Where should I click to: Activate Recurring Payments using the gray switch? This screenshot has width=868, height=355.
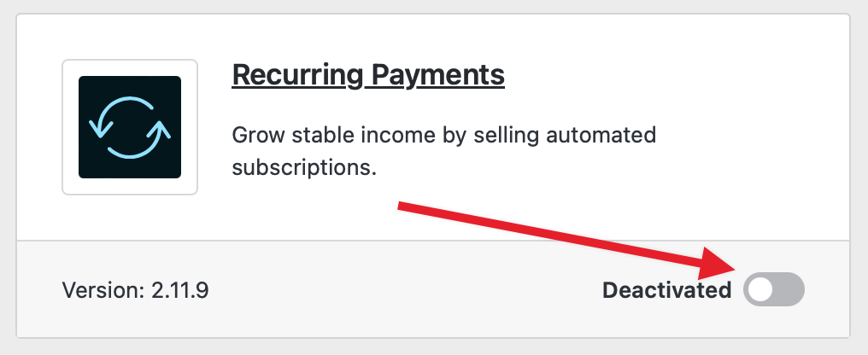pyautogui.click(x=774, y=290)
